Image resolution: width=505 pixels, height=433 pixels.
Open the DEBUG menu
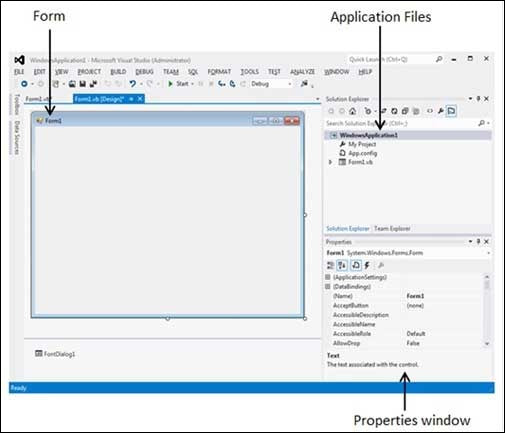[144, 72]
